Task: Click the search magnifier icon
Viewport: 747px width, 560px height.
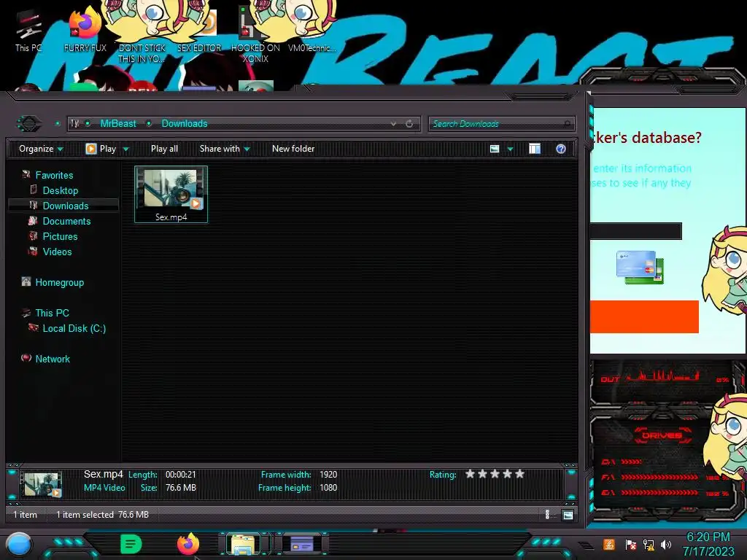Action: [x=567, y=124]
